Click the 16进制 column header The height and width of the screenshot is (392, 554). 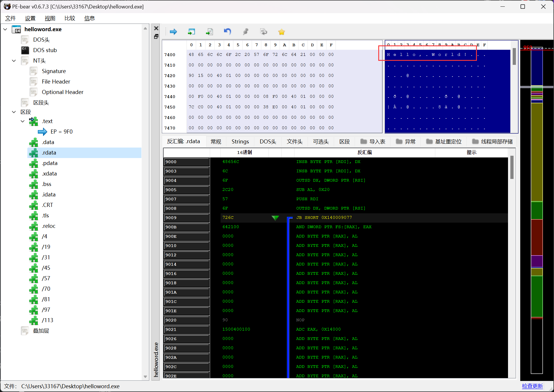pos(244,152)
